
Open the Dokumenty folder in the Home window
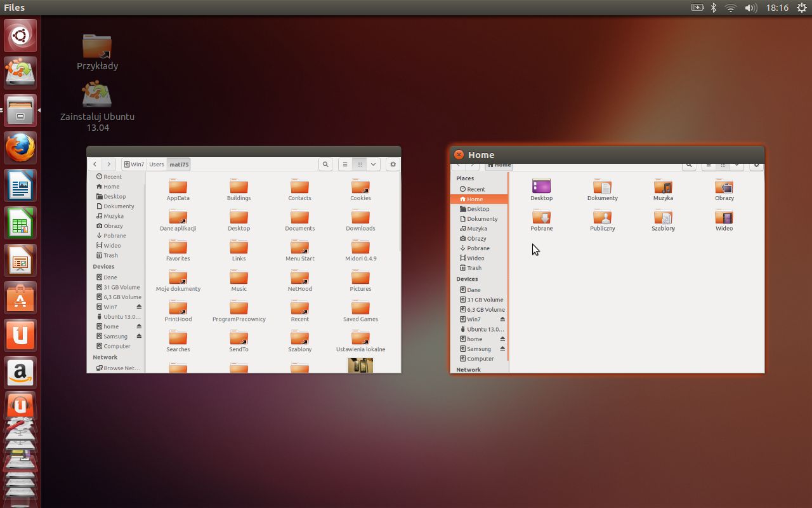pyautogui.click(x=602, y=190)
